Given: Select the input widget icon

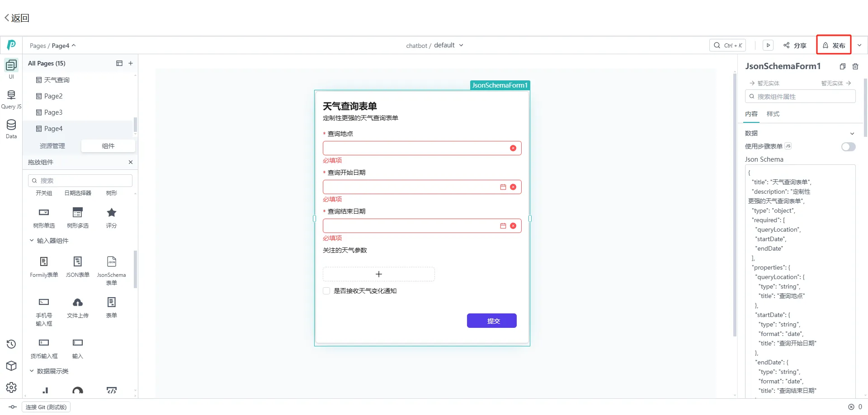Looking at the screenshot, I should [x=78, y=343].
